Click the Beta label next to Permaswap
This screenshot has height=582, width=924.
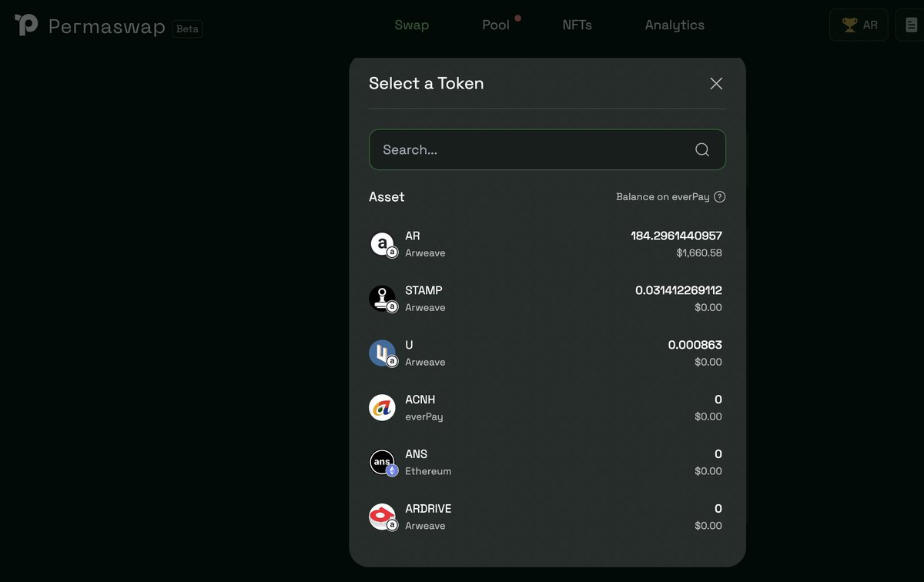[x=186, y=28]
